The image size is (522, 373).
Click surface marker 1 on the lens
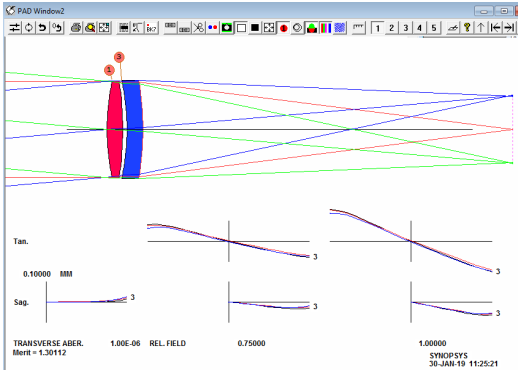[109, 70]
